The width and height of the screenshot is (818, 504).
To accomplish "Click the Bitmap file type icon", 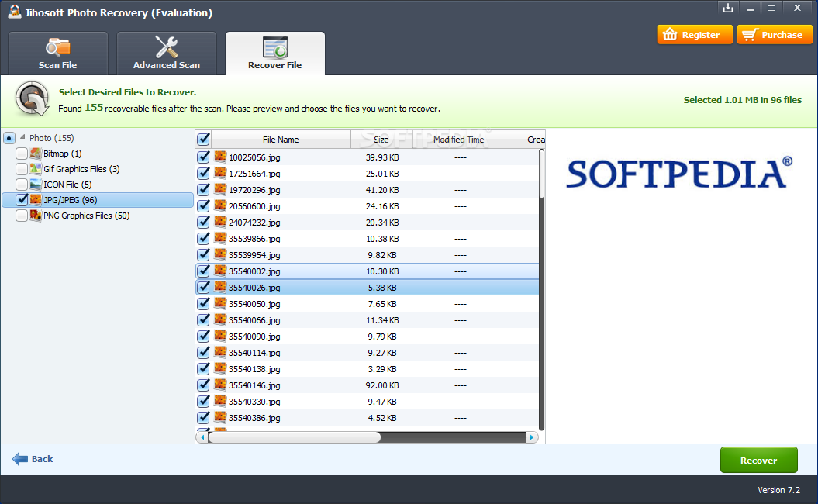I will (36, 154).
